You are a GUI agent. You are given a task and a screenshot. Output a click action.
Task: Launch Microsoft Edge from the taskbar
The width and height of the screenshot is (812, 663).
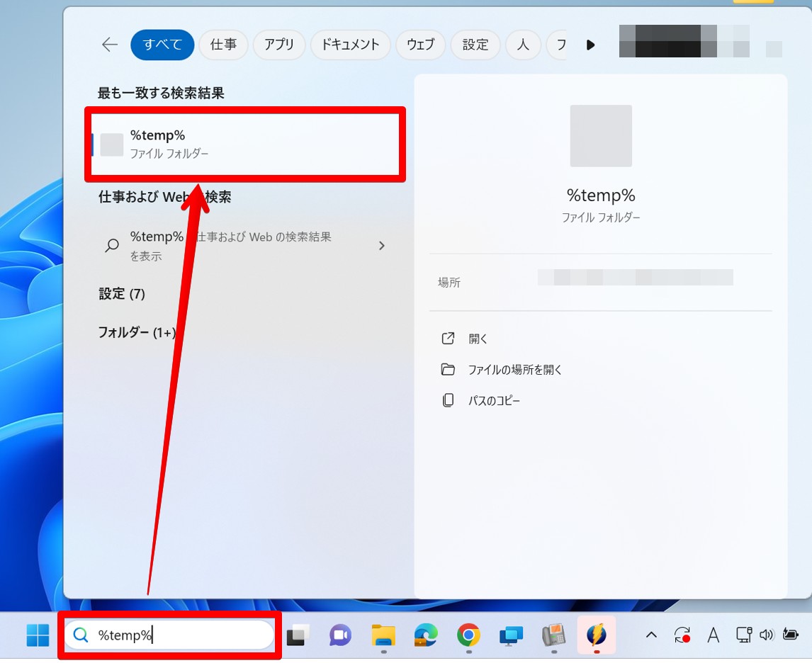(426, 635)
